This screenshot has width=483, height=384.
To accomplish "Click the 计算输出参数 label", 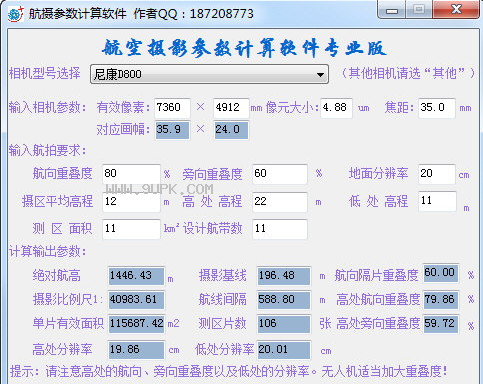I will [x=47, y=251].
